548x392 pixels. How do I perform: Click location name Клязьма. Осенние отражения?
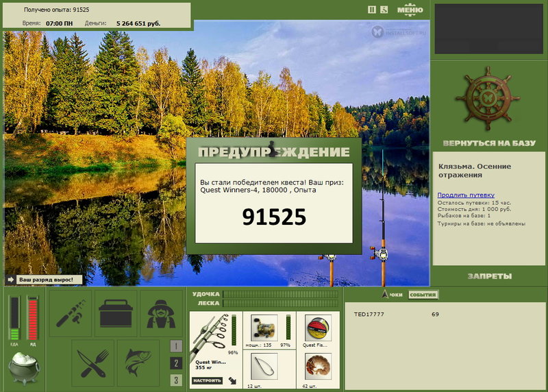[475, 171]
